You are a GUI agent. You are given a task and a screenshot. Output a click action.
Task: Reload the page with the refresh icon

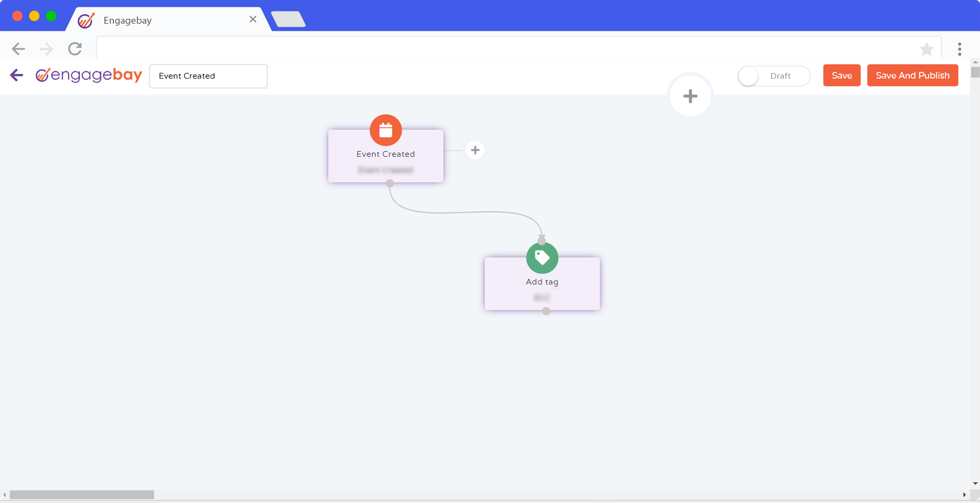coord(75,49)
